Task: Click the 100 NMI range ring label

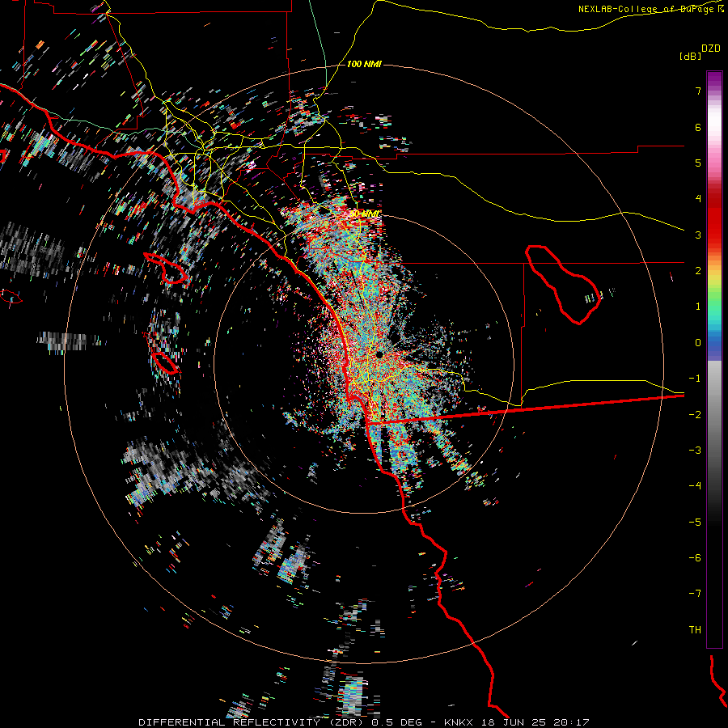Action: click(x=364, y=64)
